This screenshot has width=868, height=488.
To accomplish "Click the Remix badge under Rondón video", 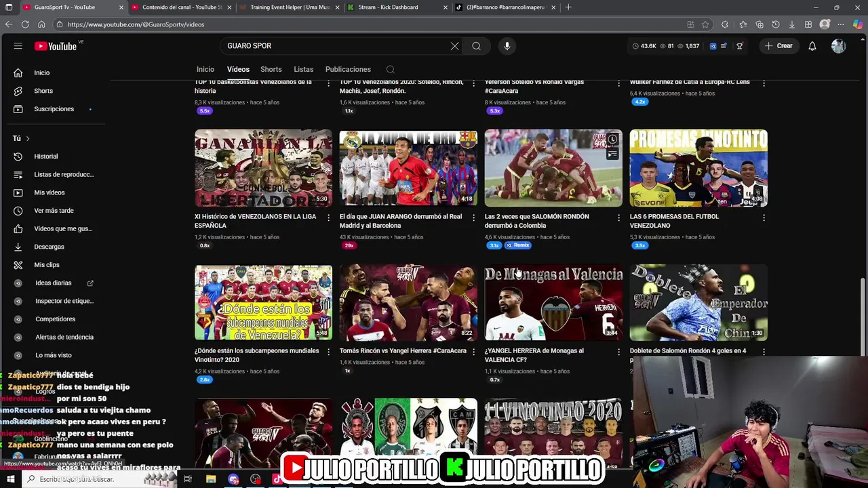I will pyautogui.click(x=517, y=245).
